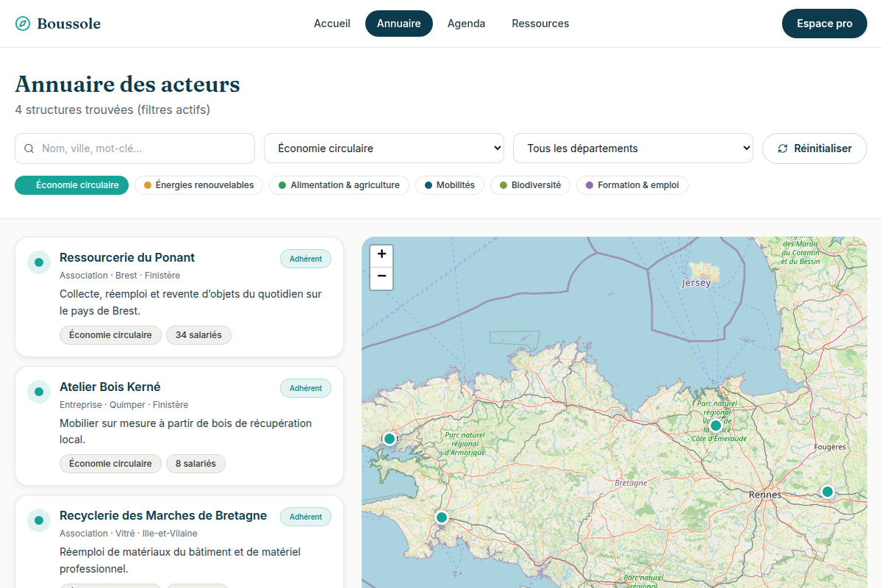Click the Réinitialiser filters button

click(814, 148)
